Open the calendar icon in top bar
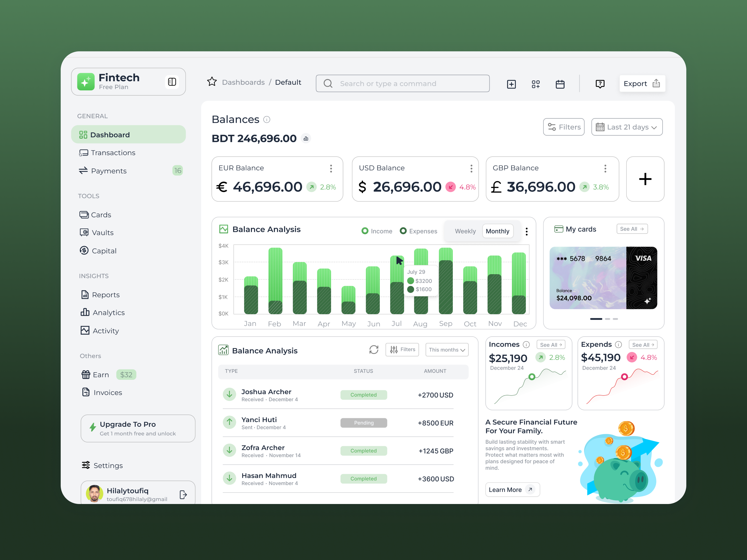Image resolution: width=747 pixels, height=560 pixels. (560, 84)
